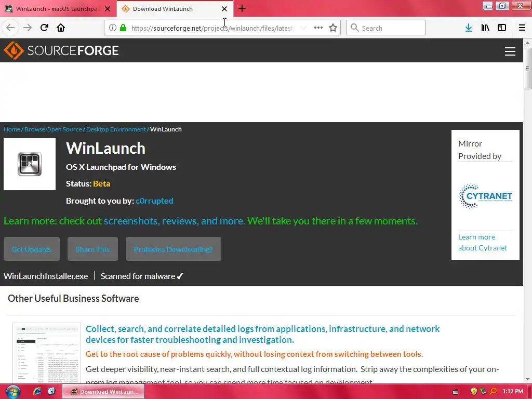Open 'Problems Downloading?' button
Screen dimensions: 532x399
click(174, 249)
